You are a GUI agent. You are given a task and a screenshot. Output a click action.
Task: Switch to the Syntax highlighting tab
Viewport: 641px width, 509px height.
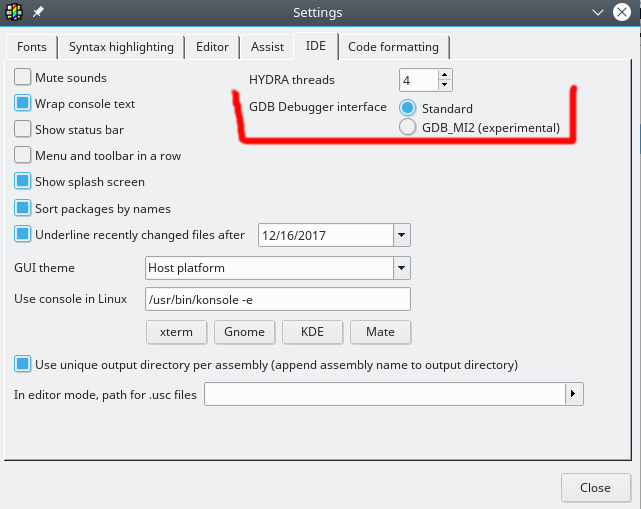point(121,47)
